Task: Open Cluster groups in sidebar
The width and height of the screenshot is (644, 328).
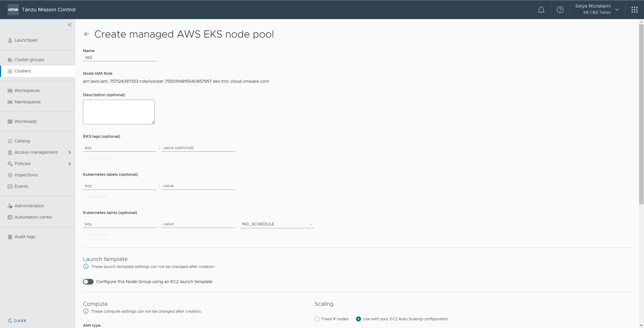Action: pyautogui.click(x=29, y=60)
